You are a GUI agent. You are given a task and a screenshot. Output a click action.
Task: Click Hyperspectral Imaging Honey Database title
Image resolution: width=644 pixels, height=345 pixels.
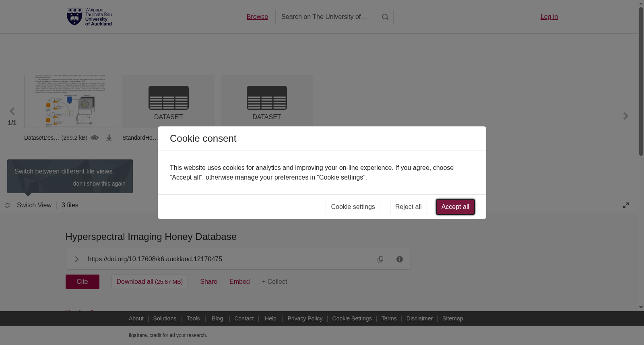151,237
